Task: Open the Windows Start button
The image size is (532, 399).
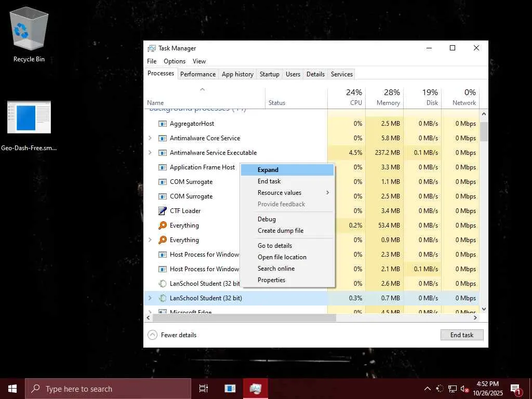Action: point(12,389)
